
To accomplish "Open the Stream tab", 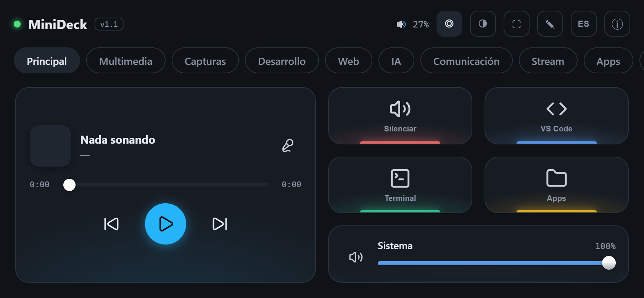I will 548,60.
